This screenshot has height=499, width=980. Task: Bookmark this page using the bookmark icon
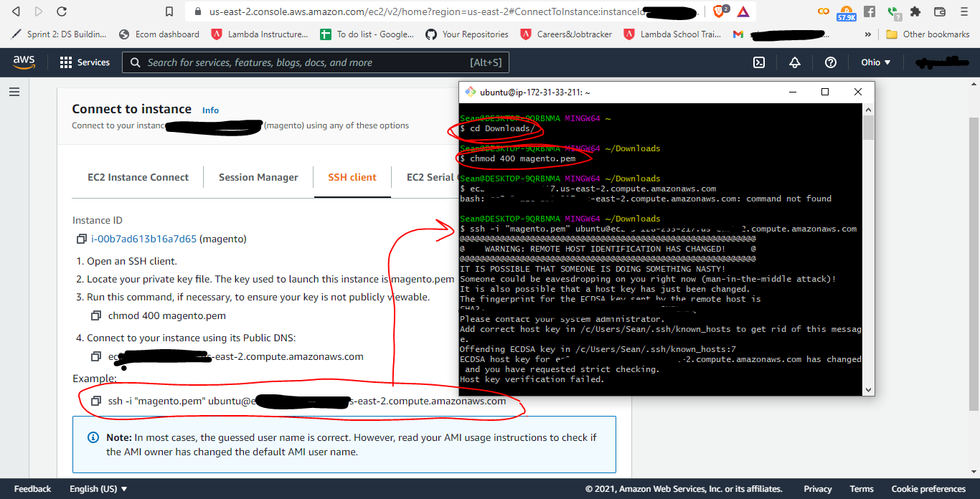coord(169,11)
